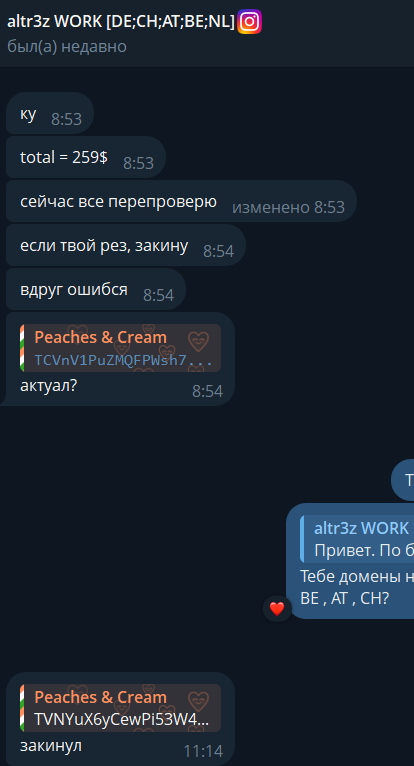The height and width of the screenshot is (766, 414).
Task: Click the TVNYuX6yCewPi53W4 address text
Action: (x=122, y=719)
